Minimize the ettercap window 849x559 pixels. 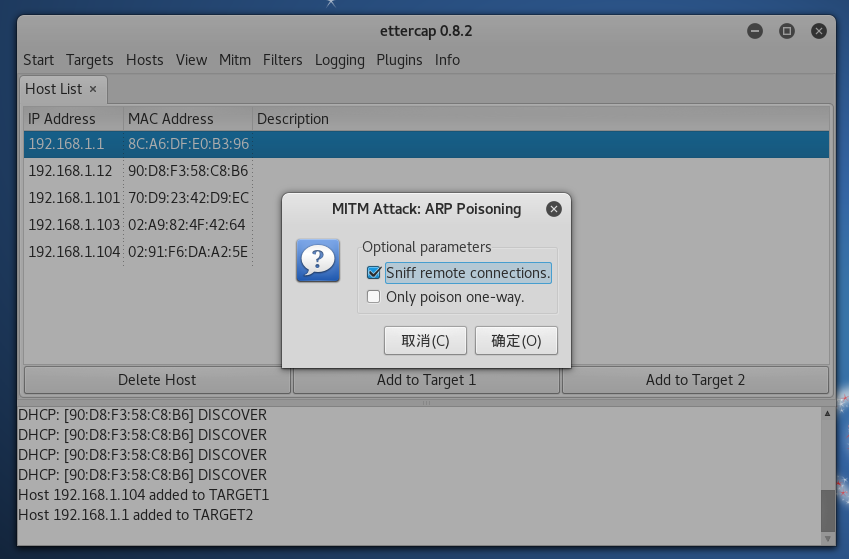pos(755,31)
